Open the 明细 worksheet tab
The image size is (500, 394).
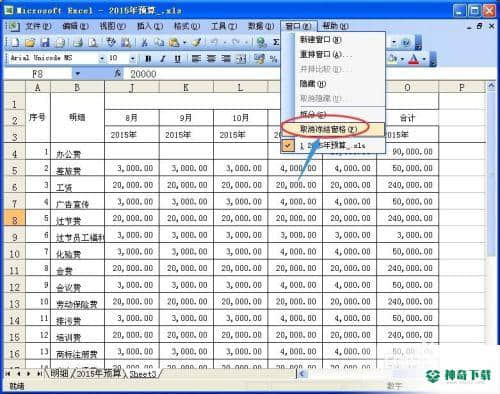[59, 373]
